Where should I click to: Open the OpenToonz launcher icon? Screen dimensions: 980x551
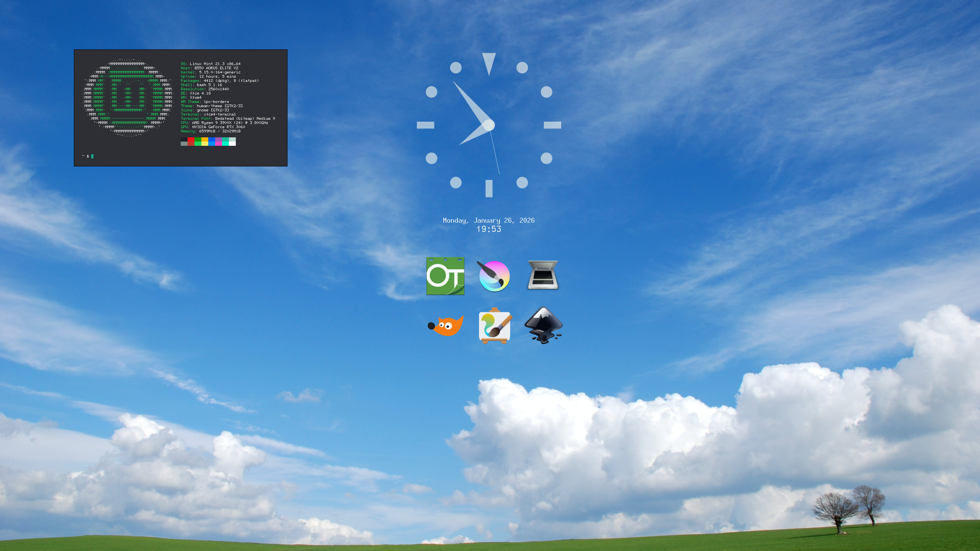pos(445,276)
